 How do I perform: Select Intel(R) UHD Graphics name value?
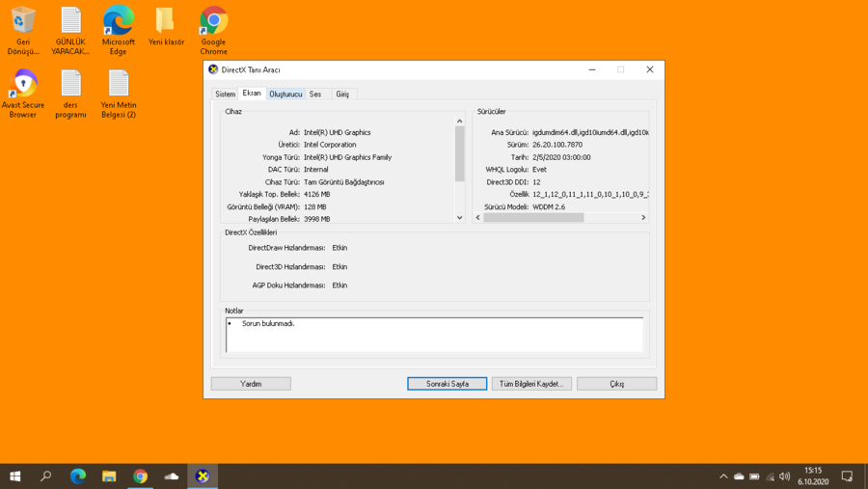[338, 132]
